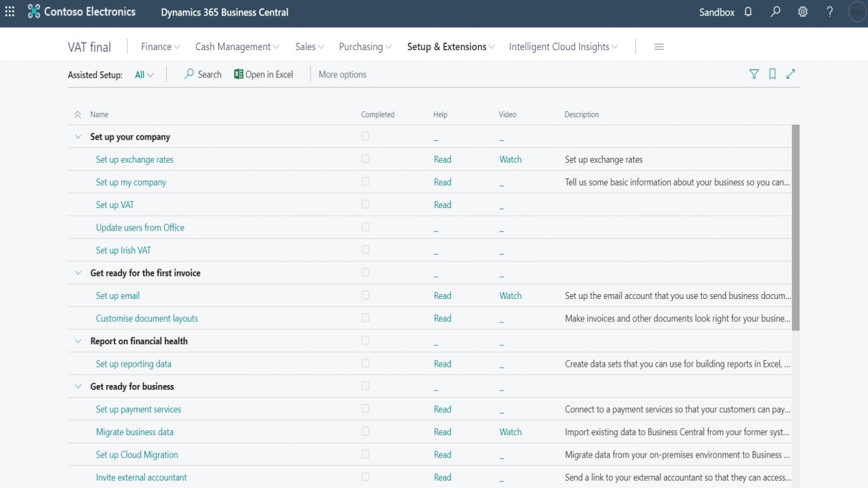Screen dimensions: 868x488
Task: Open the Set up payment services link
Action: (138, 409)
